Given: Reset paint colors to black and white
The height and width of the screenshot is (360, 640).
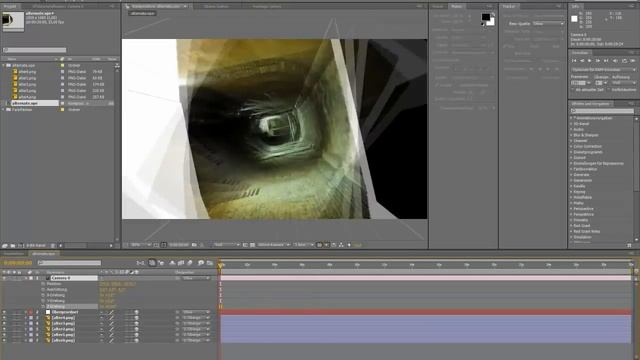Looking at the screenshot, I should [483, 24].
